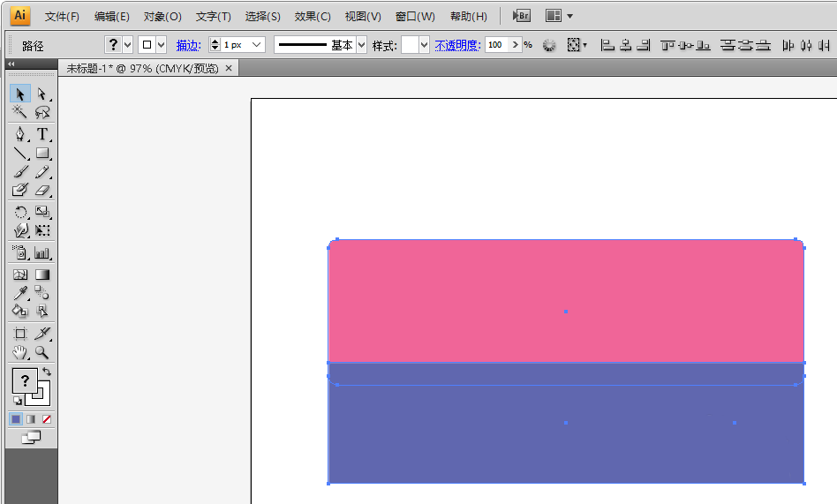Viewport: 837px width, 504px height.
Task: Open opacity value arrow flyout
Action: pos(515,45)
